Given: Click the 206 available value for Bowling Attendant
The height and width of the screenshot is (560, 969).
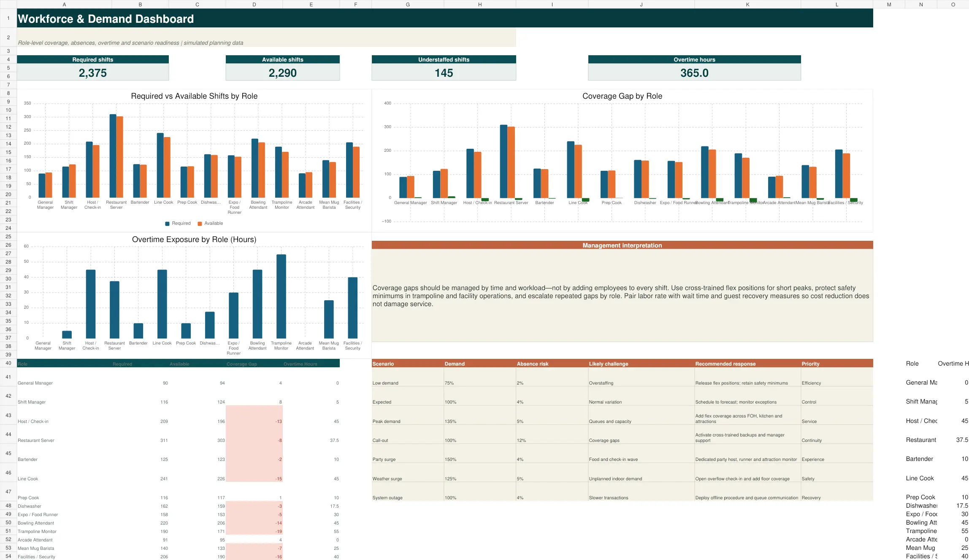Looking at the screenshot, I should click(x=197, y=523).
